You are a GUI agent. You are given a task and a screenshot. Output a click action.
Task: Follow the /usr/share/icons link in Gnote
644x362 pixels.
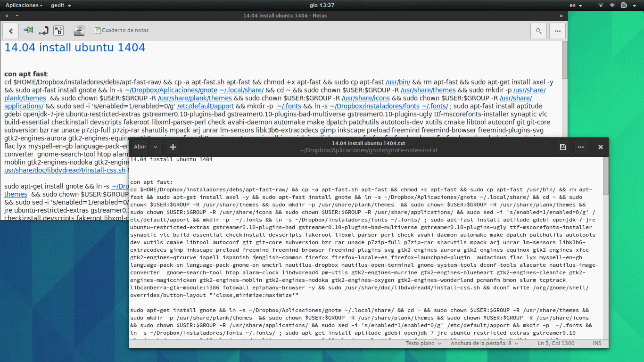click(366, 98)
